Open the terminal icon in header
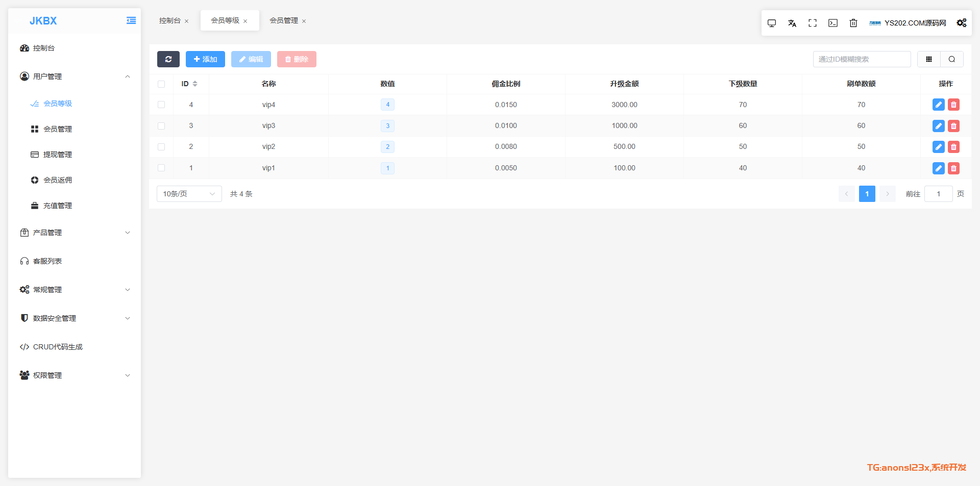This screenshot has width=980, height=486. (832, 23)
